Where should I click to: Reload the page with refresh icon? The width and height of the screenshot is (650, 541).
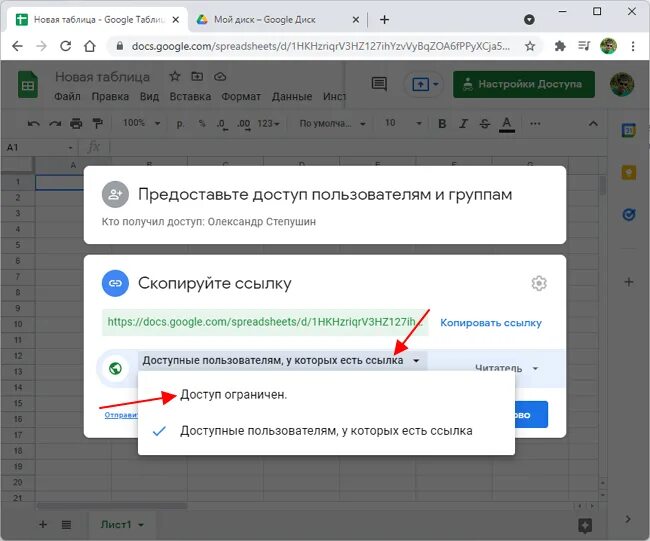pyautogui.click(x=65, y=46)
